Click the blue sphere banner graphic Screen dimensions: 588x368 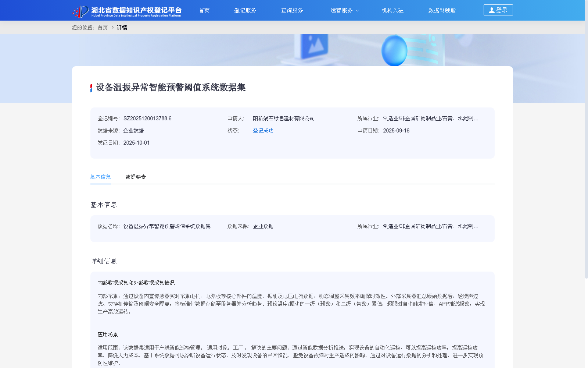point(394,51)
